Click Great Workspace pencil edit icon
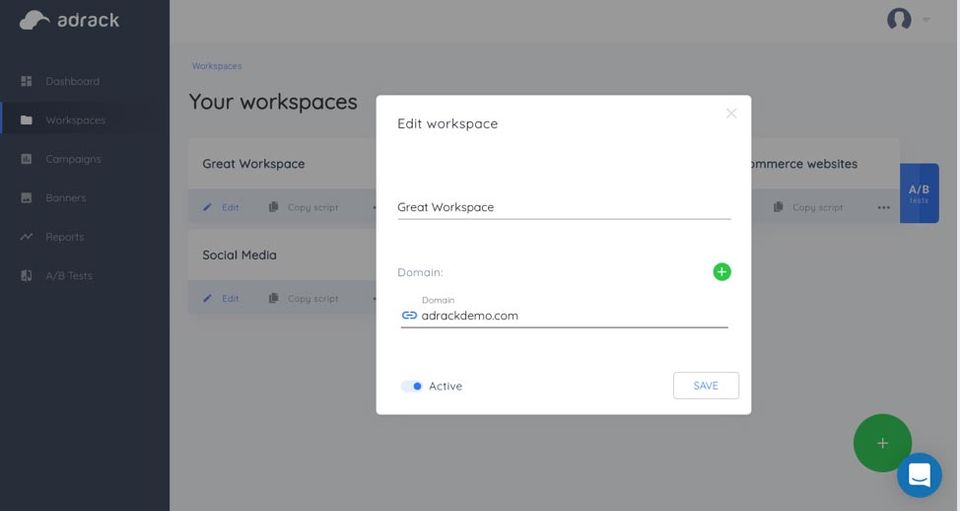The image size is (960, 511). (208, 207)
